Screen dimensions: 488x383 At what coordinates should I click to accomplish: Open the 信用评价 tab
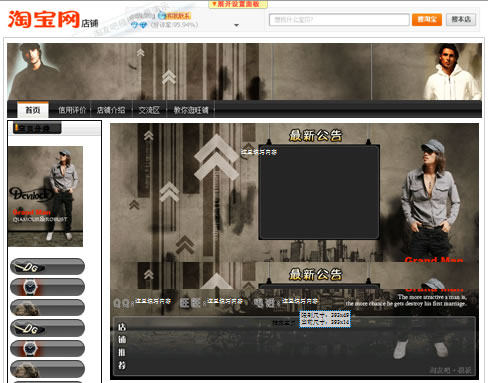tap(72, 110)
